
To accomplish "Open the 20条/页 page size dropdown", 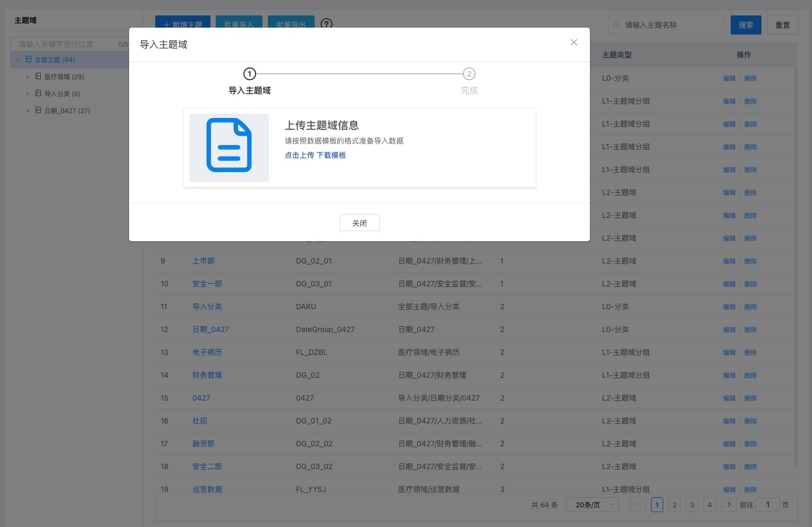I will click(593, 505).
